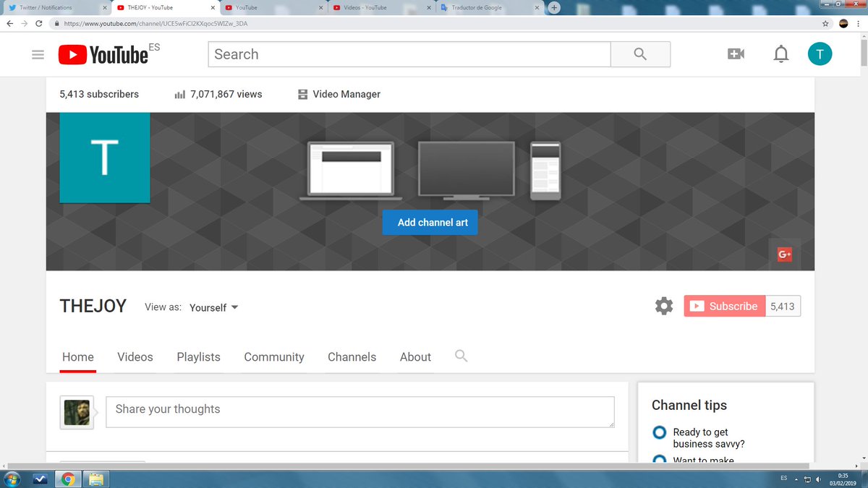This screenshot has height=488, width=868.
Task: Click the red Subscribe button
Action: pos(724,307)
